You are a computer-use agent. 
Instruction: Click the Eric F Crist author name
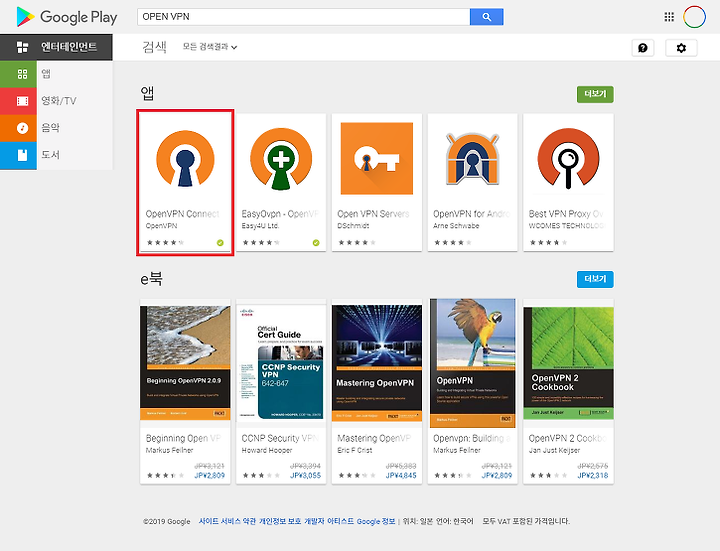click(x=355, y=450)
